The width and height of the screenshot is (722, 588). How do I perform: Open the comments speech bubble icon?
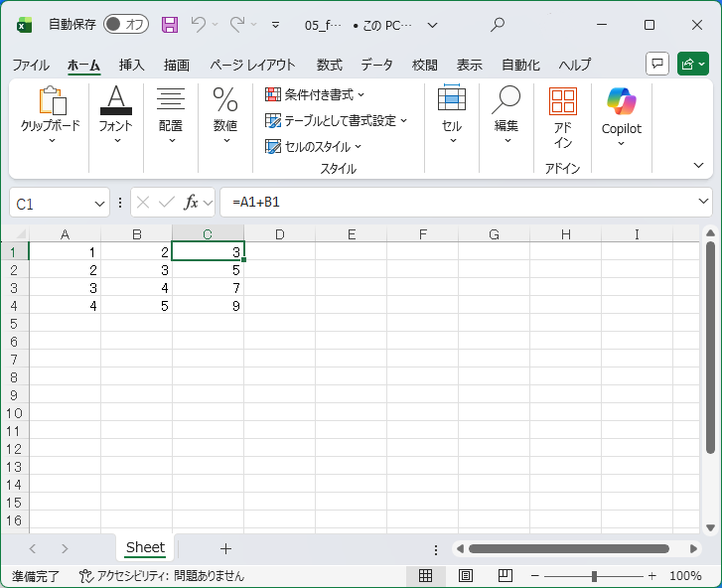(x=656, y=64)
